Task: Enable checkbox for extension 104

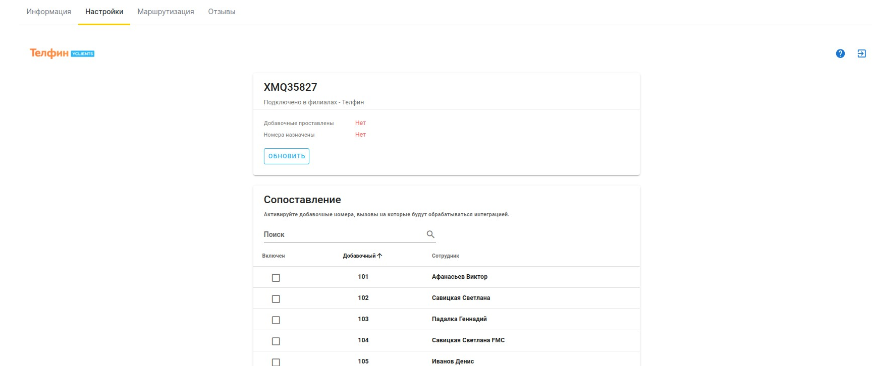Action: (x=276, y=341)
